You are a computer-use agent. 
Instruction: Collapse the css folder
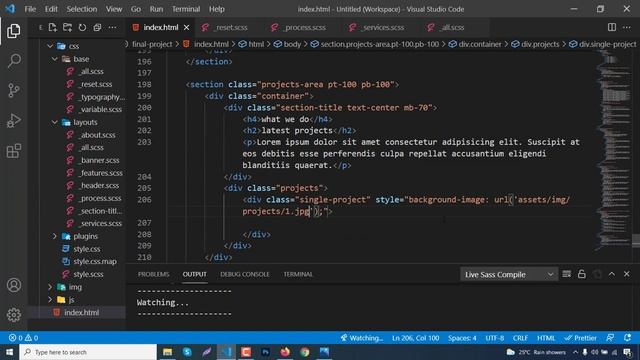[x=50, y=46]
